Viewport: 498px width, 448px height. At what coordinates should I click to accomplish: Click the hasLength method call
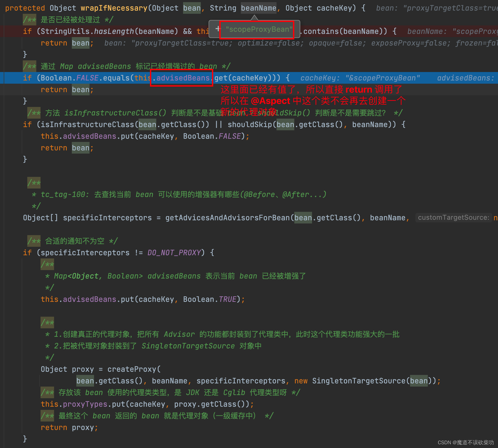tap(114, 31)
